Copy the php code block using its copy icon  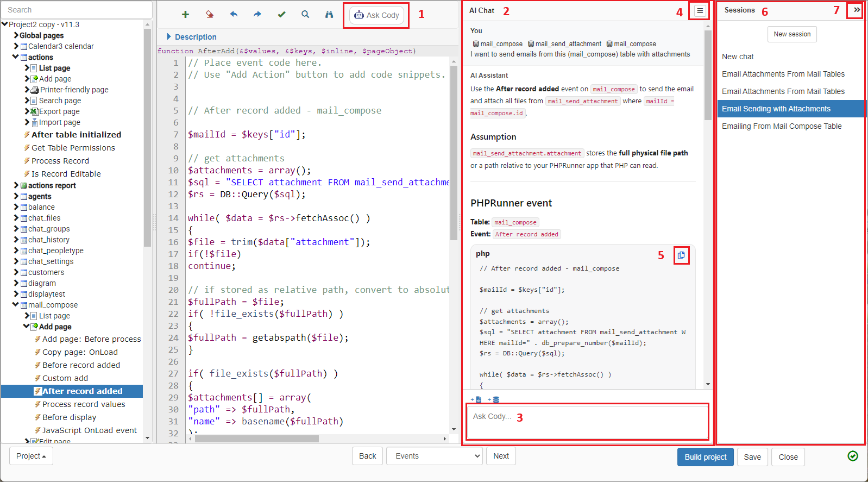681,255
